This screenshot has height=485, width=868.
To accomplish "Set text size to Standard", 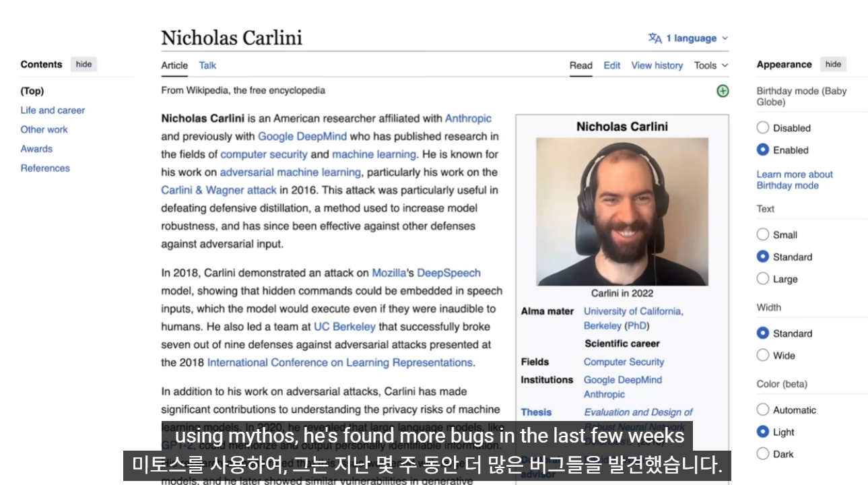I will pyautogui.click(x=763, y=257).
